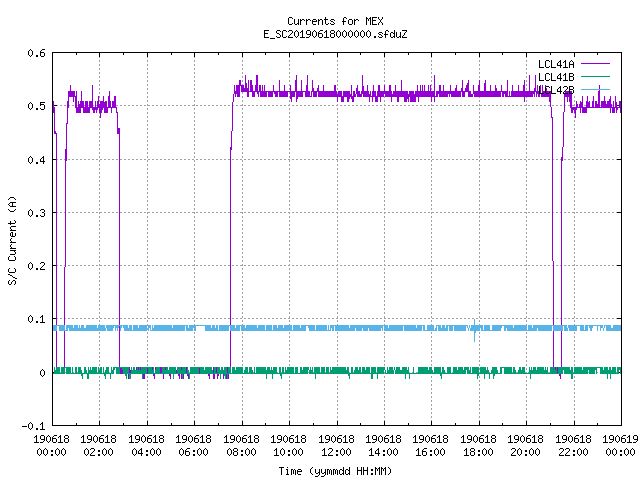The width and height of the screenshot is (640, 480).
Task: Click the x-axis tick "190618 08:00"
Action: (x=241, y=445)
